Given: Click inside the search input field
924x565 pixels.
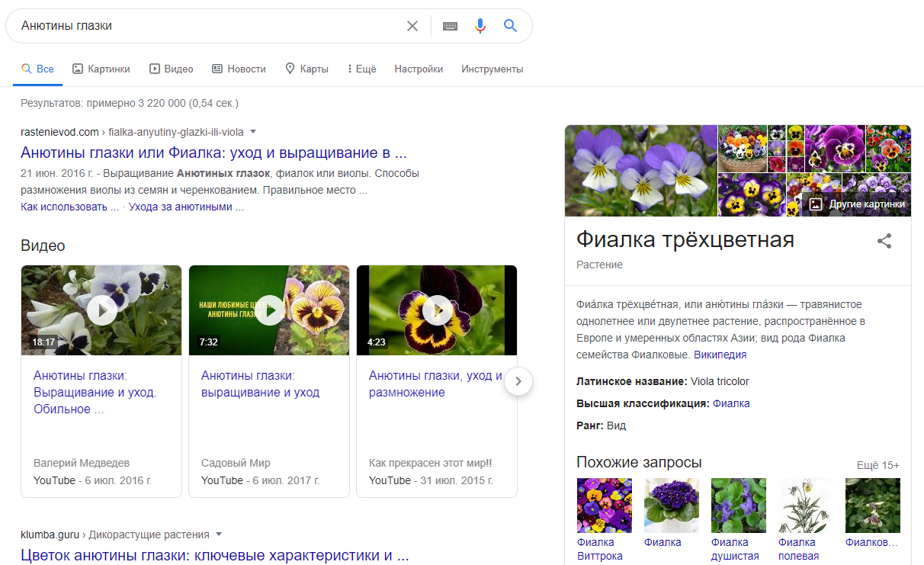Looking at the screenshot, I should tap(206, 26).
